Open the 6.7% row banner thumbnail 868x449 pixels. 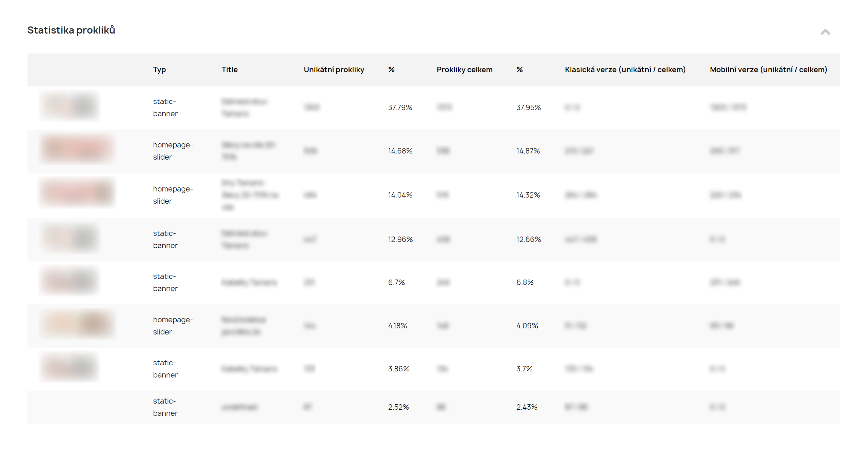point(70,282)
